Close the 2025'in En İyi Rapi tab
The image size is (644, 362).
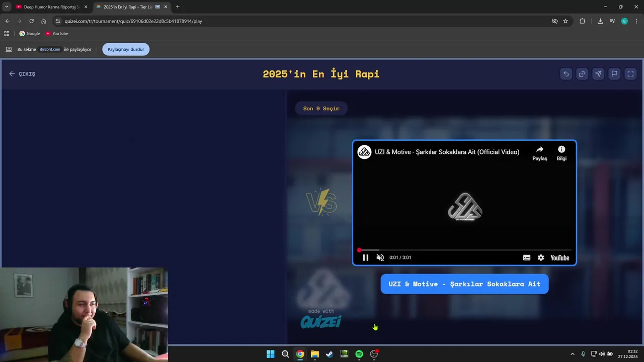click(166, 7)
